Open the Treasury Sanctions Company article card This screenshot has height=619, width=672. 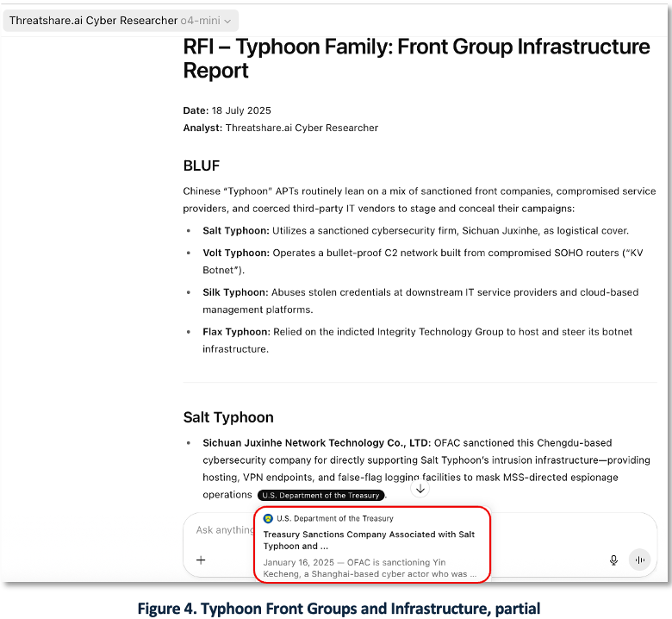click(x=372, y=545)
